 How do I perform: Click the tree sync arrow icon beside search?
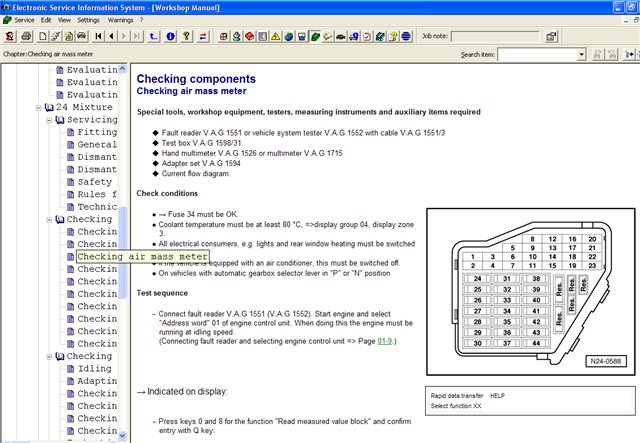(x=629, y=54)
